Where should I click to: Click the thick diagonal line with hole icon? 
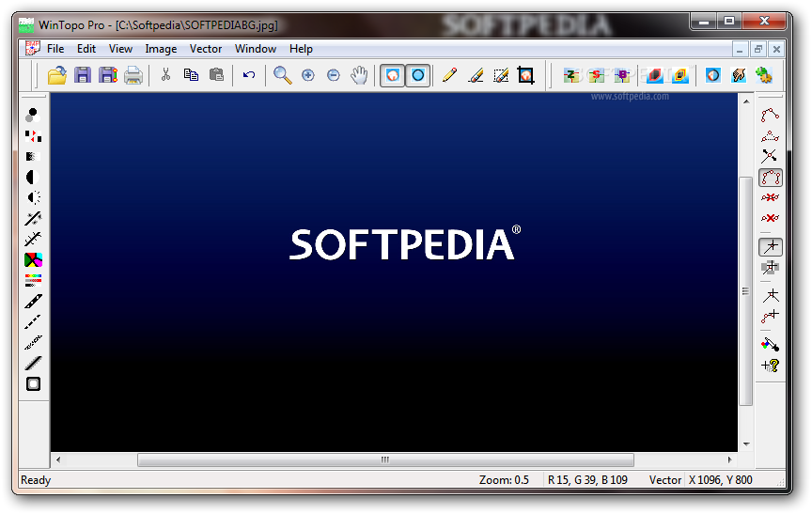[x=33, y=302]
